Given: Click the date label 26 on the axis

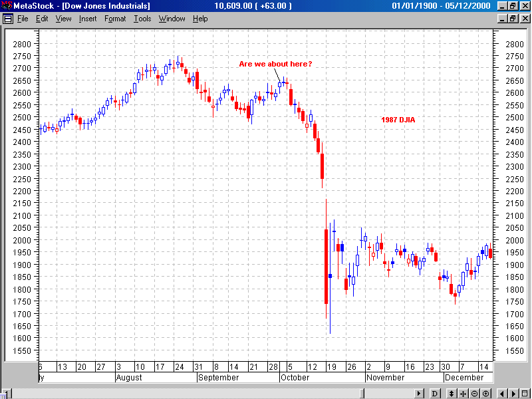Looking at the screenshot, I should [x=352, y=367].
